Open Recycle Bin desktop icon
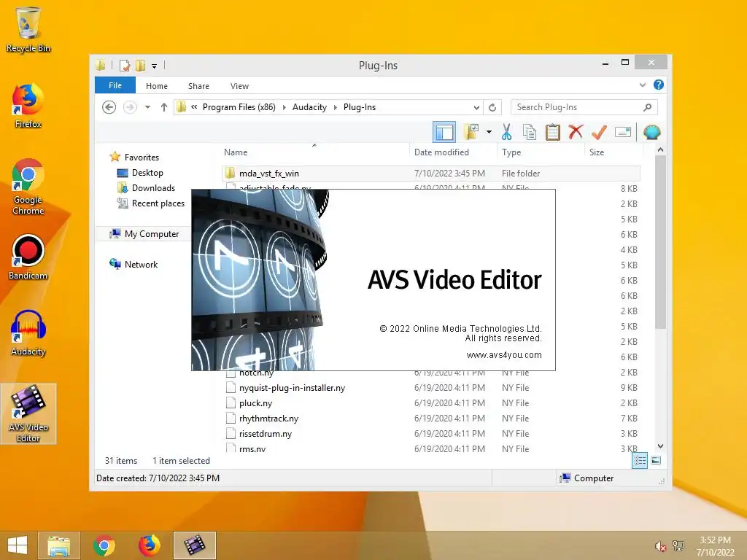 (x=28, y=29)
